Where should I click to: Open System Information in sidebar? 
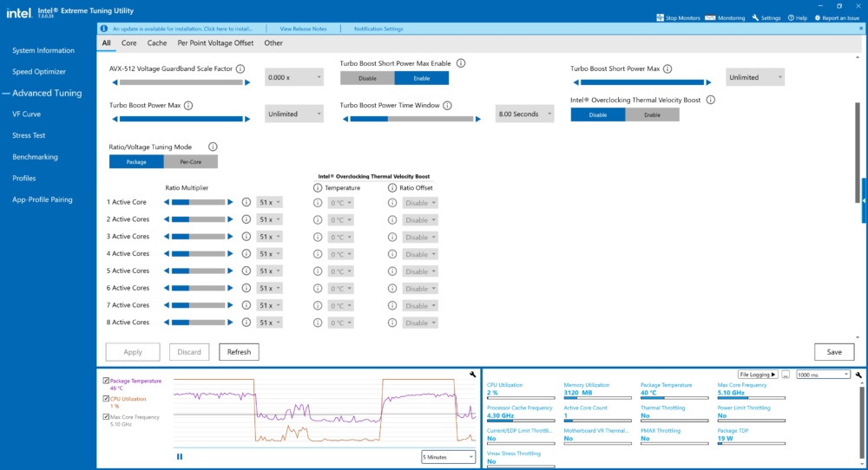[x=43, y=50]
